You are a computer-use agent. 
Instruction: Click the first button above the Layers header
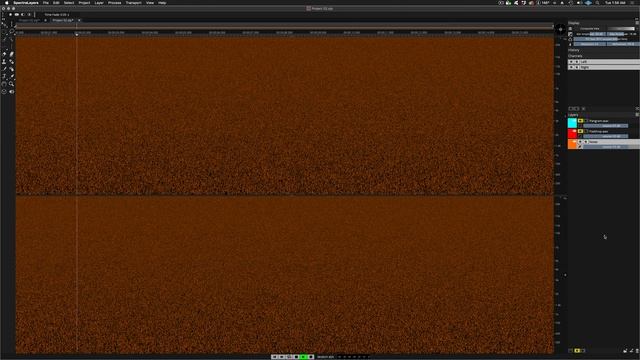(571, 109)
